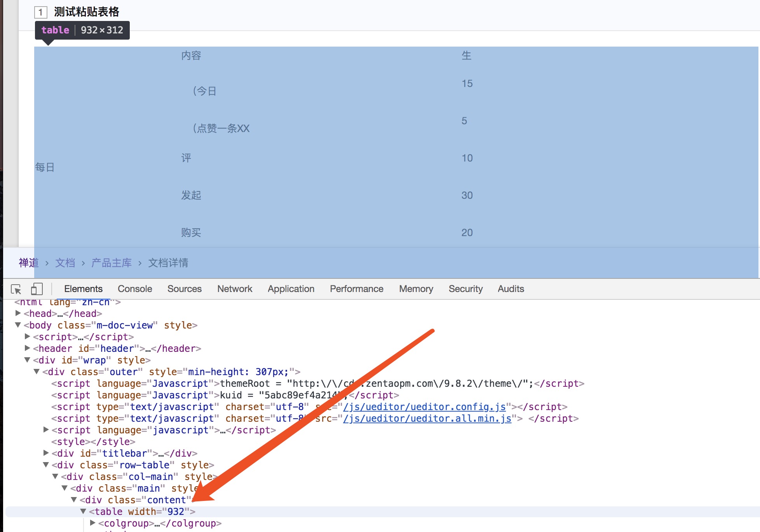Switch to the Console tab

[x=135, y=289]
